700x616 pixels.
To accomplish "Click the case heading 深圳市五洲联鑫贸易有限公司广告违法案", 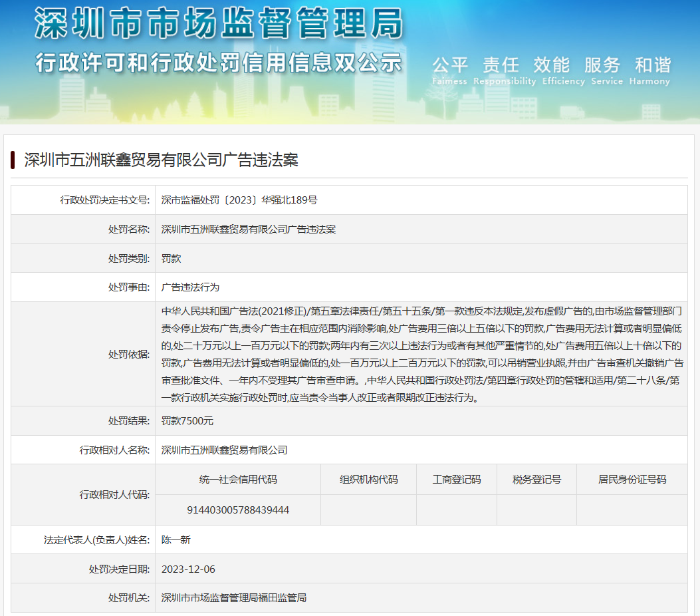I will pyautogui.click(x=161, y=160).
